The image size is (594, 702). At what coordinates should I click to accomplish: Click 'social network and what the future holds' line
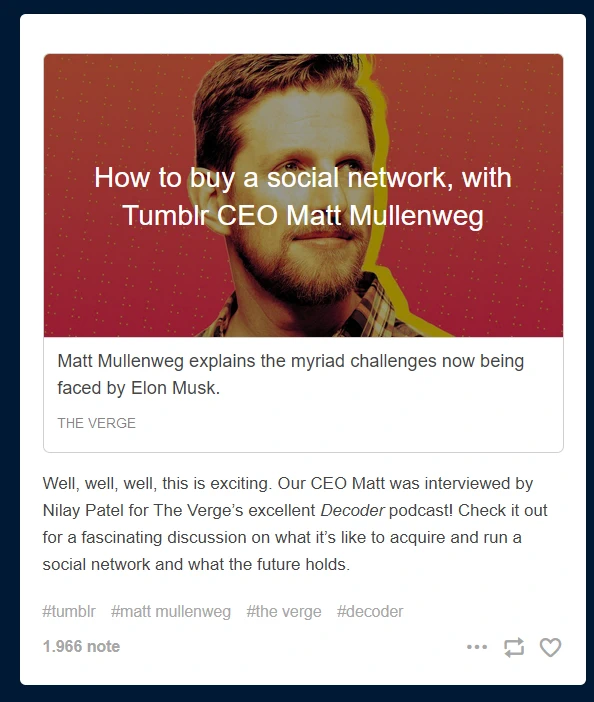[x=196, y=564]
